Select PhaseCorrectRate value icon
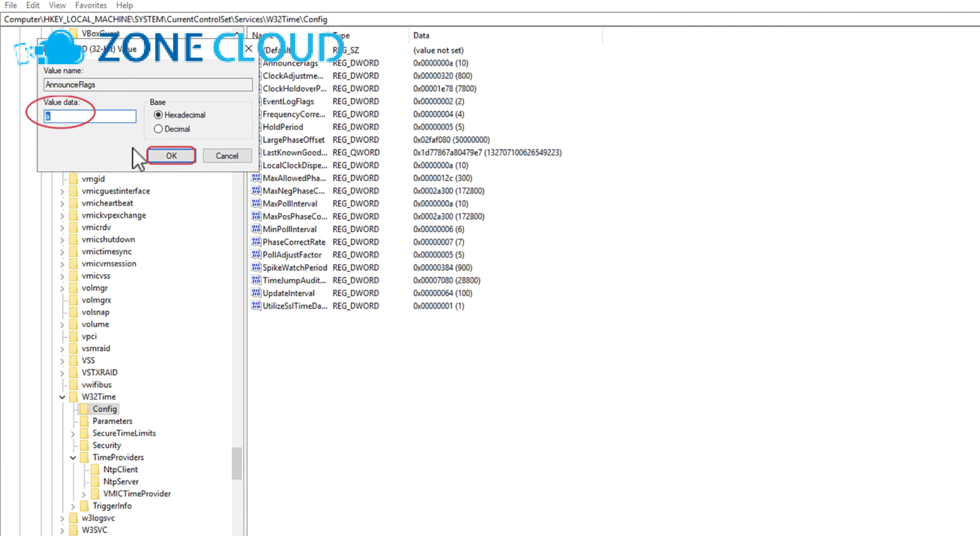This screenshot has height=536, width=980. pyautogui.click(x=256, y=242)
